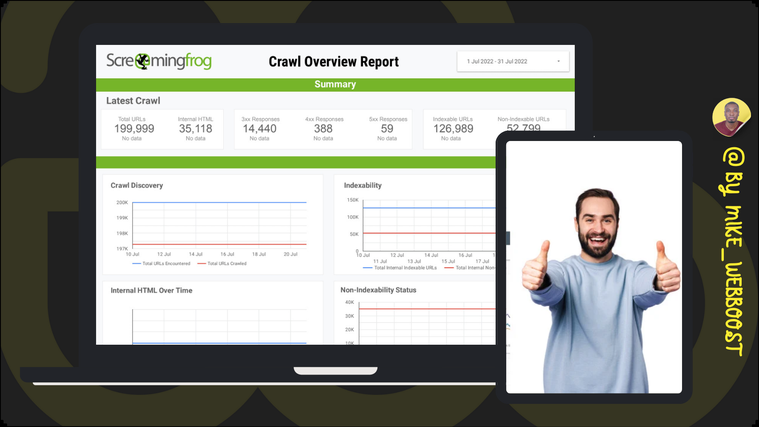
Task: Click Total Internal Indexable URLs legend entry
Action: tap(400, 268)
